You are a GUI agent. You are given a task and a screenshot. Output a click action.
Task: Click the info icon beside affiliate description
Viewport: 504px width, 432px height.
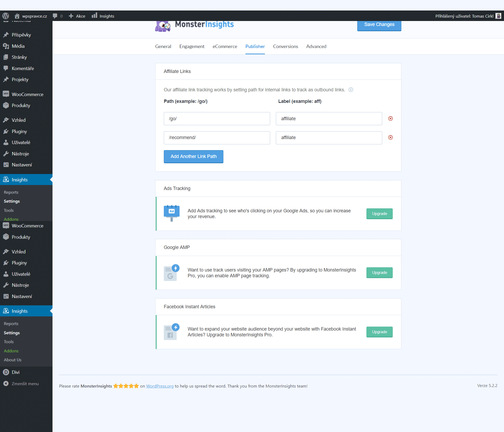[x=351, y=90]
